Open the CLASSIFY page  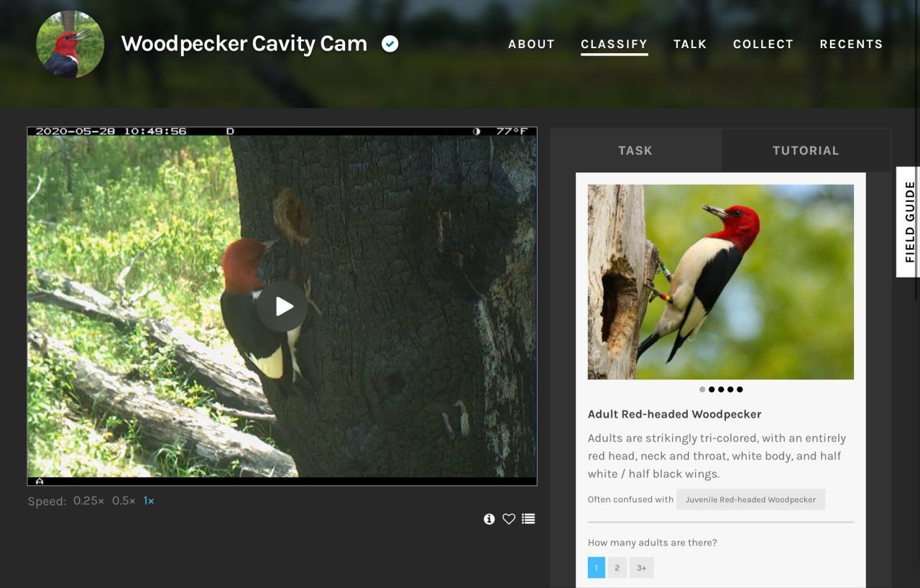(x=615, y=44)
